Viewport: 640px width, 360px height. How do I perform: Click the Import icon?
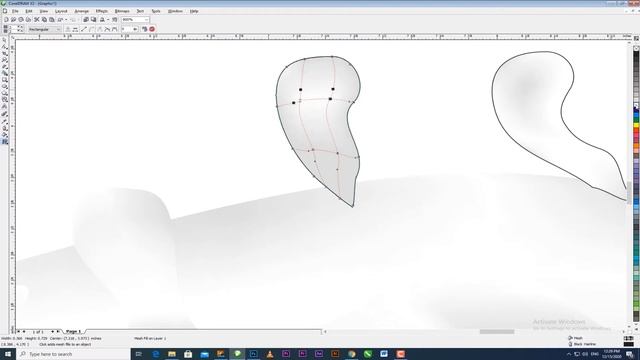point(86,20)
